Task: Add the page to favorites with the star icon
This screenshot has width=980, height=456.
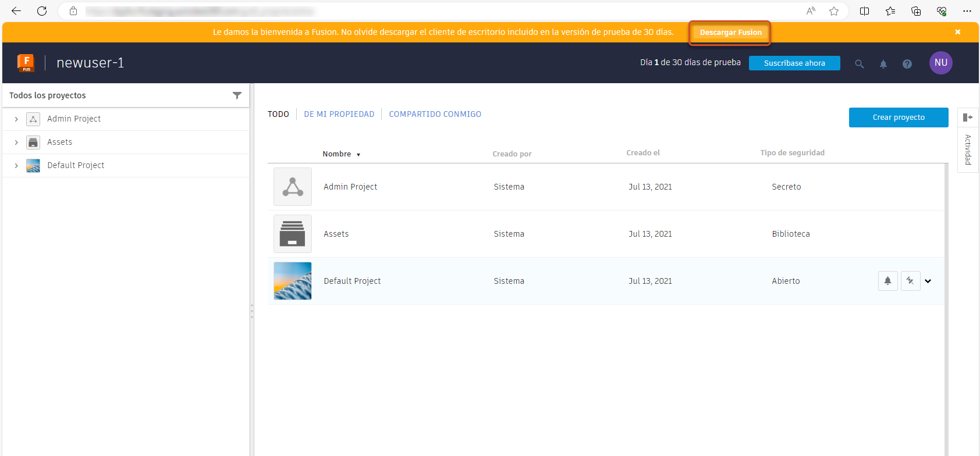Action: pos(834,11)
